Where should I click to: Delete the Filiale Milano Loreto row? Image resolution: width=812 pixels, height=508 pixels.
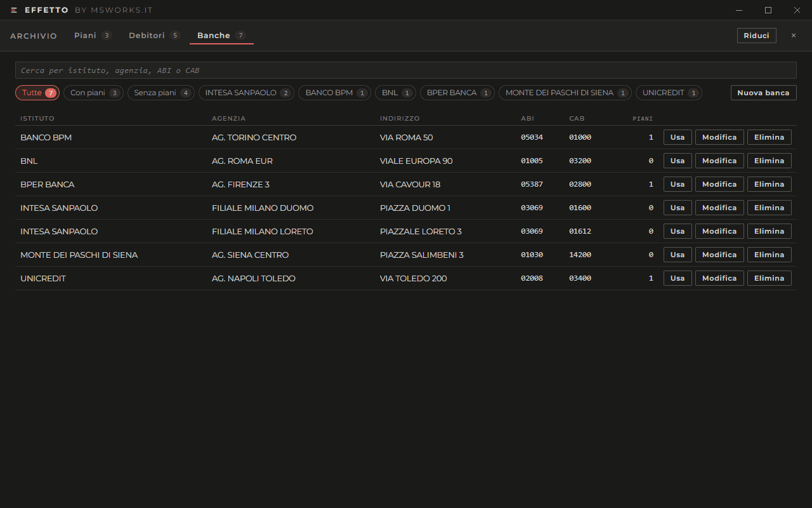pos(769,231)
